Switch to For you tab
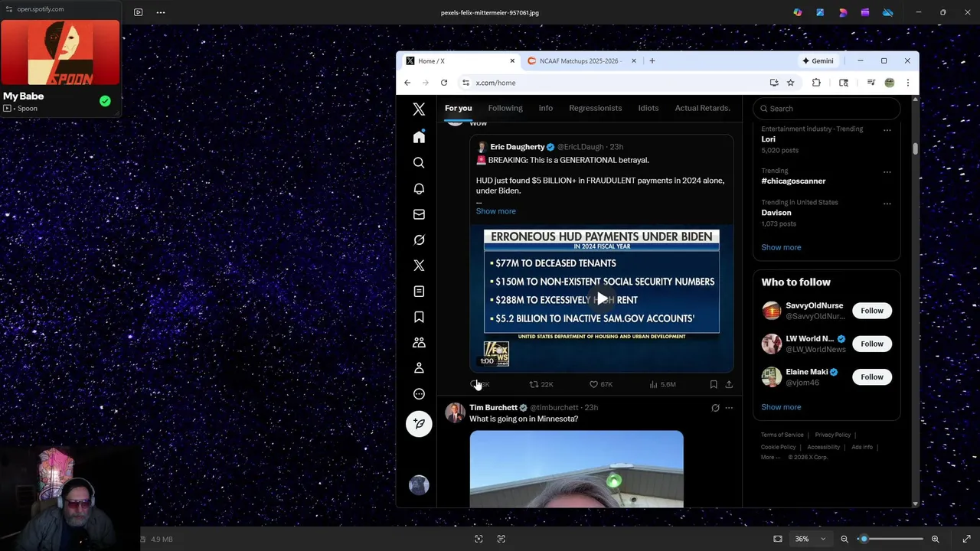 (x=459, y=109)
